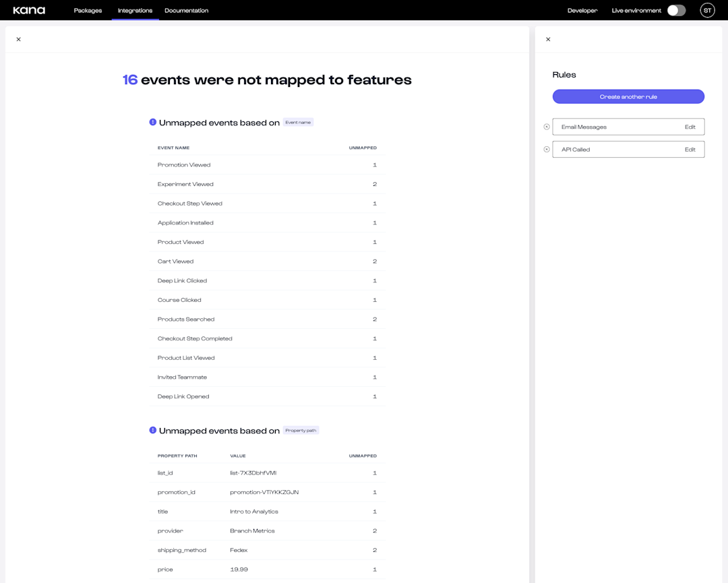The width and height of the screenshot is (728, 583).
Task: Close the Rules side panel
Action: (x=548, y=40)
